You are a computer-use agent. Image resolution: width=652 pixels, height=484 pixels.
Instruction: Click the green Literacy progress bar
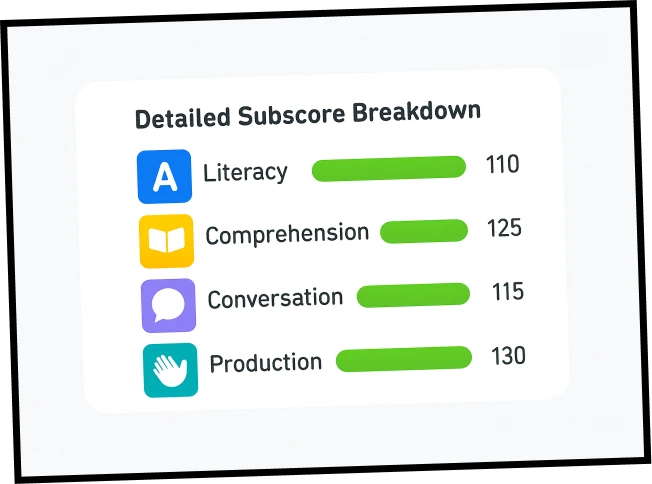tap(389, 168)
